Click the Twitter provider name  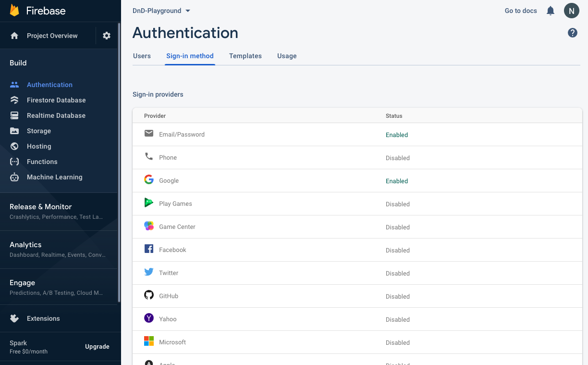pyautogui.click(x=169, y=273)
